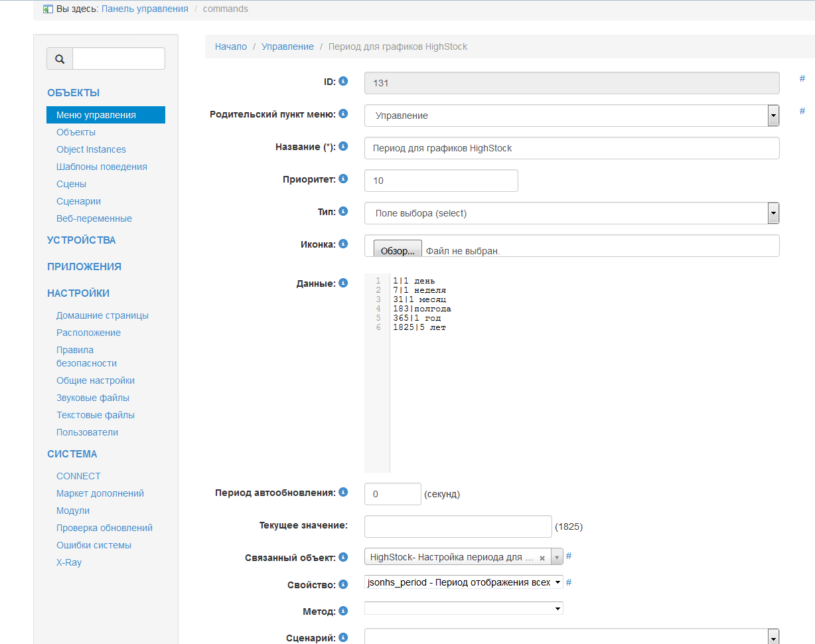Click info icon next to Период автообновления
This screenshot has height=644, width=815.
pyautogui.click(x=343, y=492)
